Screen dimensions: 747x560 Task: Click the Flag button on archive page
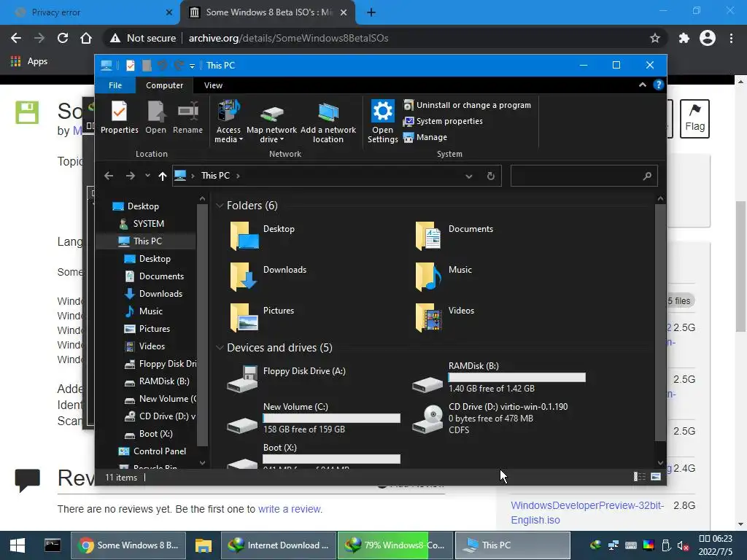[694, 119]
